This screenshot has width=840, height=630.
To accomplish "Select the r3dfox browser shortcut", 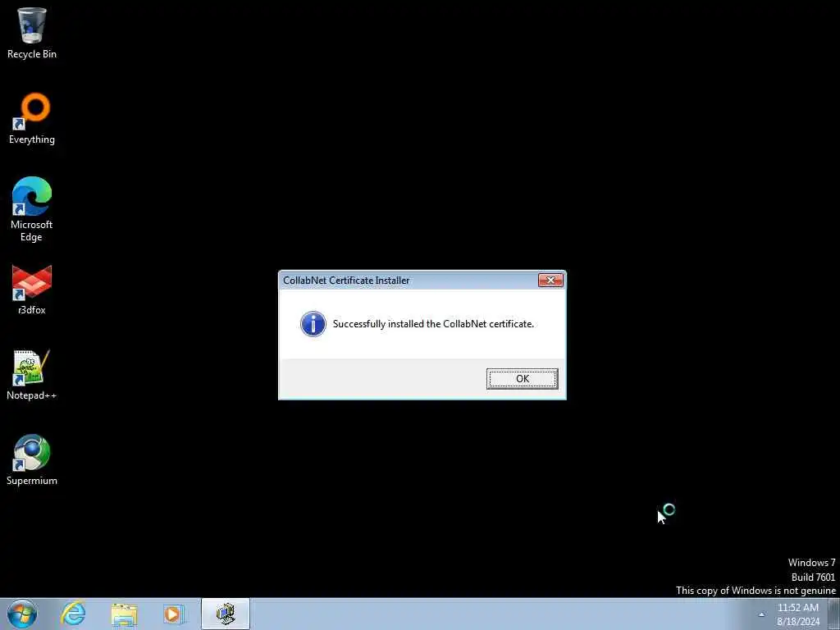I will pyautogui.click(x=32, y=290).
